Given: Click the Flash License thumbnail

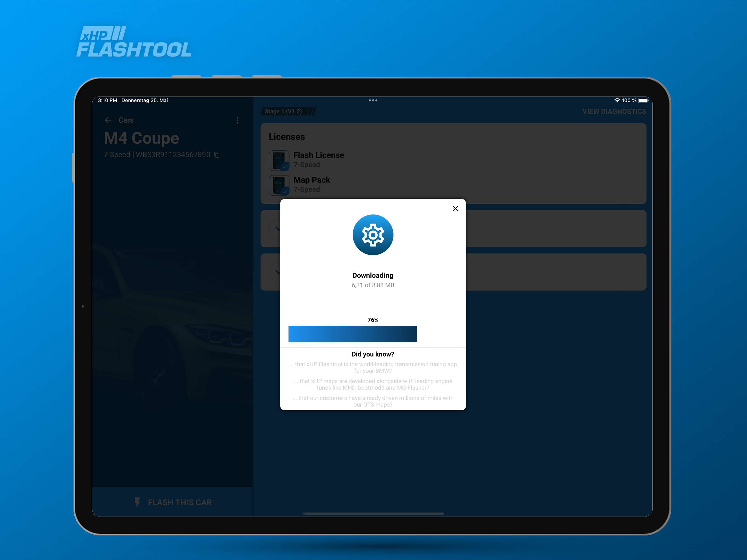Looking at the screenshot, I should [x=279, y=161].
